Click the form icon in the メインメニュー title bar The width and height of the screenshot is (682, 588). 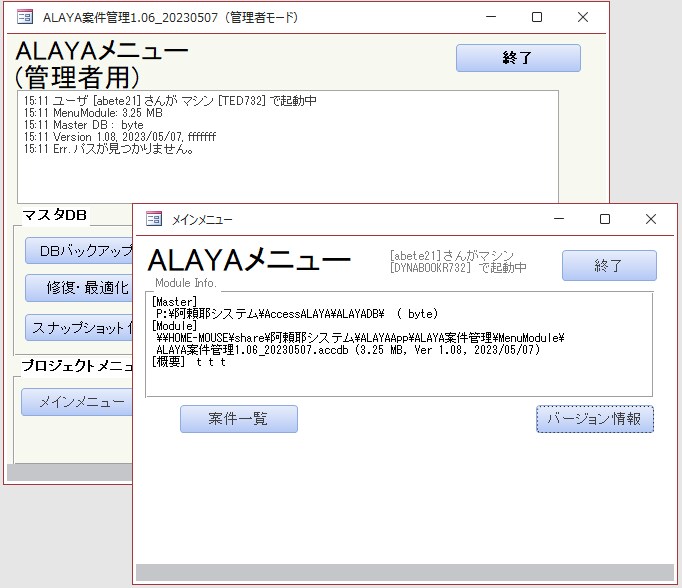[154, 219]
